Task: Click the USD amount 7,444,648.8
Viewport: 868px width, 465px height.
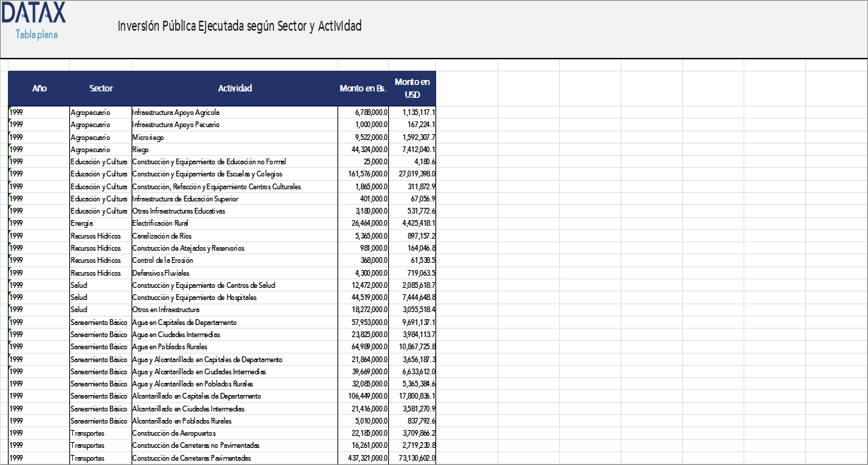Action: click(x=413, y=297)
